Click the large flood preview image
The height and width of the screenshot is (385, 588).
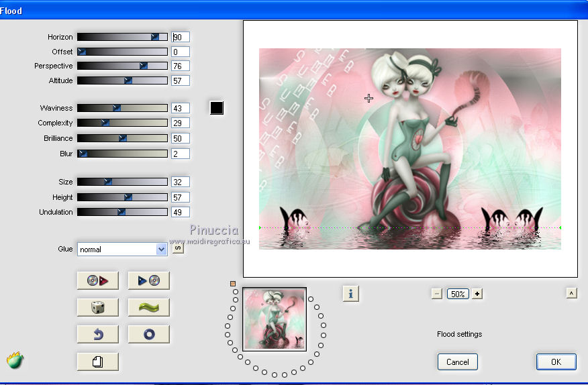pos(410,149)
